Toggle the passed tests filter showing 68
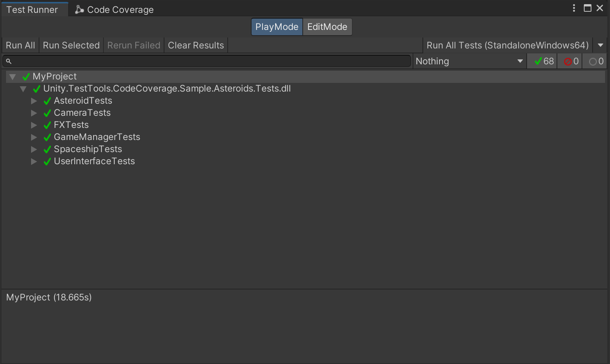Screen dimensions: 610x364 pos(544,61)
